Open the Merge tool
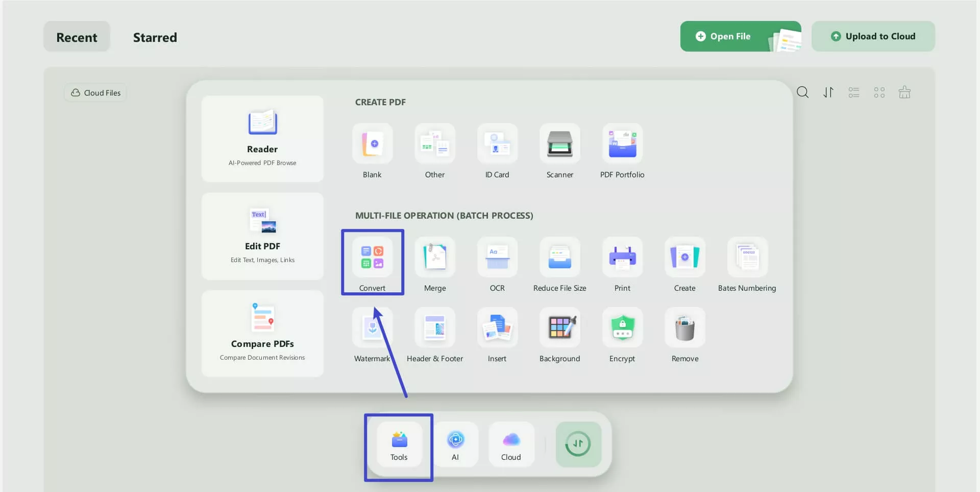The width and height of the screenshot is (980, 492). coord(434,262)
